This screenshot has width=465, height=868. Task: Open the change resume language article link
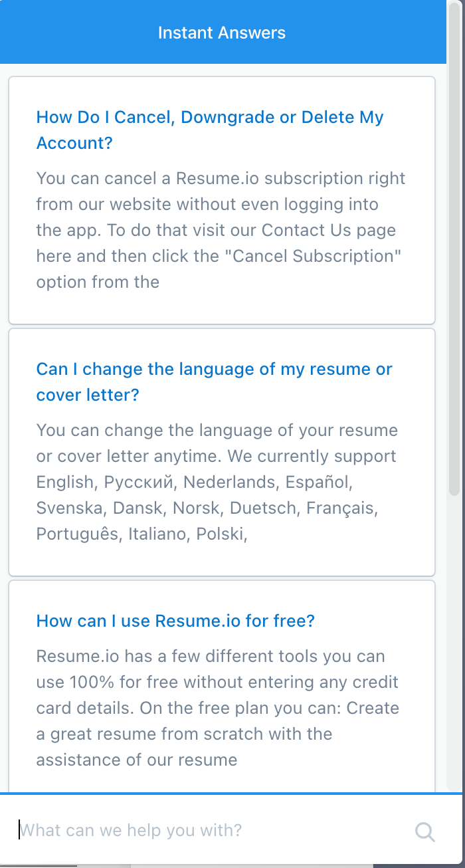[x=214, y=370]
